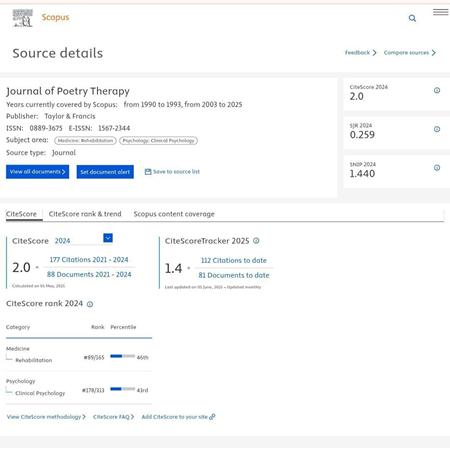The width and height of the screenshot is (450, 450).
Task: Click the Category column header
Action: 18,327
